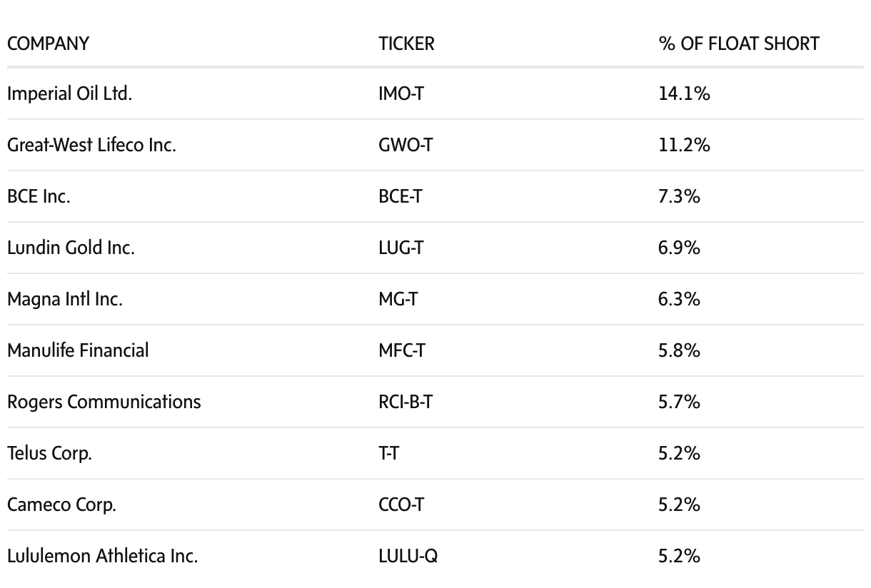Screen dimensions: 871x588
Task: Select the Telus Corp. company name
Action: (49, 453)
